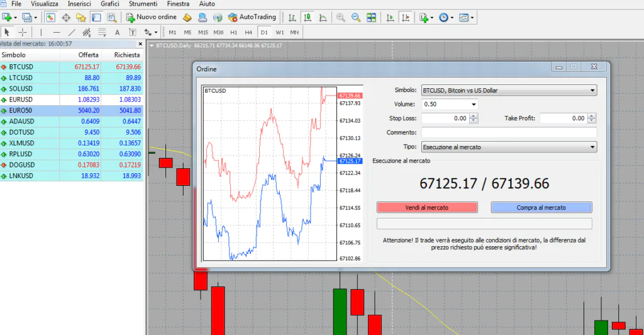
Task: Click the Commento input field
Action: coord(509,132)
